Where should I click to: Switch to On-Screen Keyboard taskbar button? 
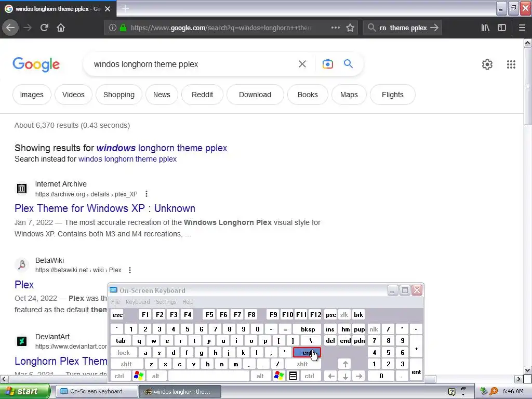coord(96,391)
